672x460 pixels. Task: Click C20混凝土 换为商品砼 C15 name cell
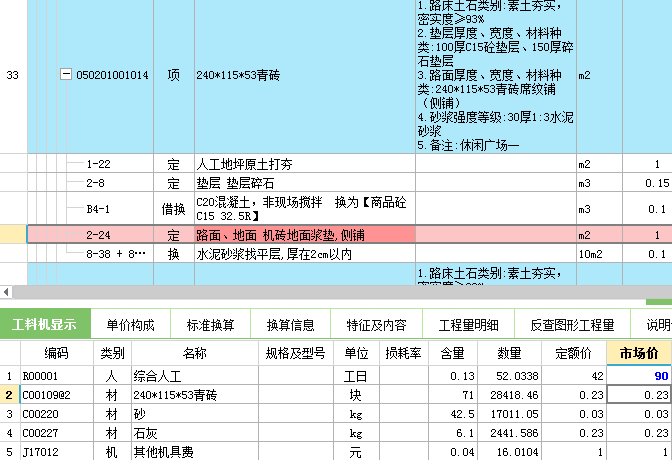coord(305,209)
